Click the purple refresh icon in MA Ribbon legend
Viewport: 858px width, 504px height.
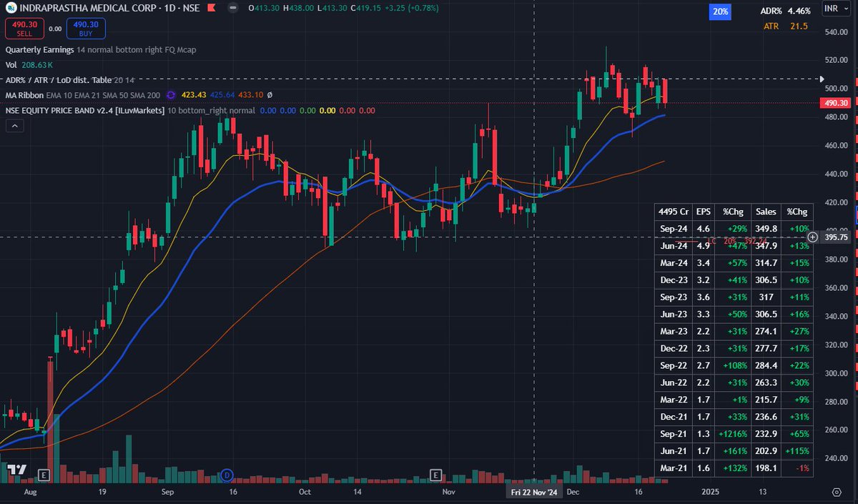171,94
